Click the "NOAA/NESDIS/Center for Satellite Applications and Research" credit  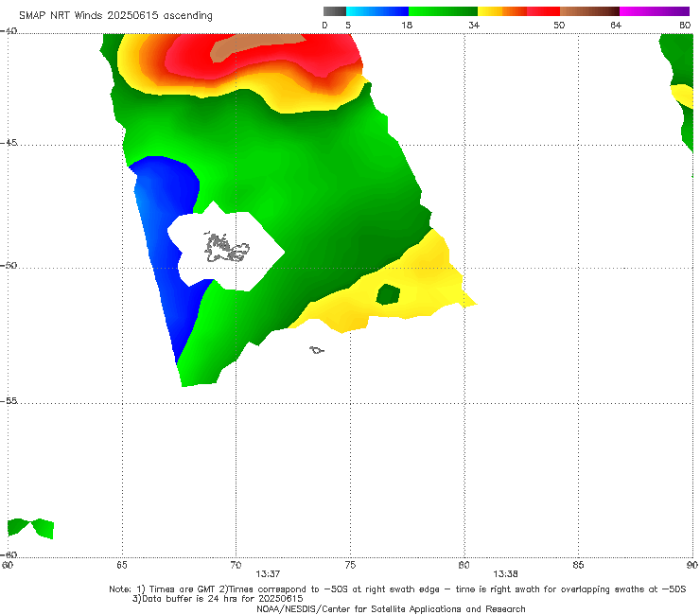[x=391, y=608]
